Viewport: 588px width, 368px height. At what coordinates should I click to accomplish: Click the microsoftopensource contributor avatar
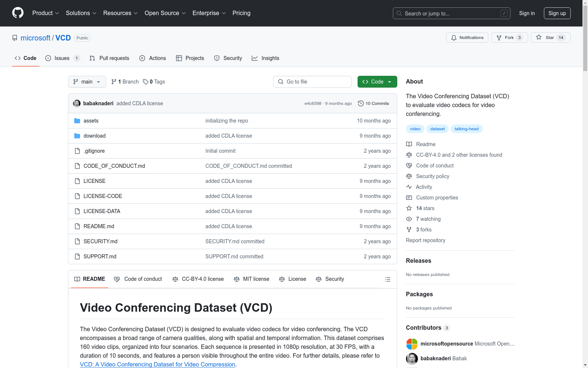click(412, 344)
